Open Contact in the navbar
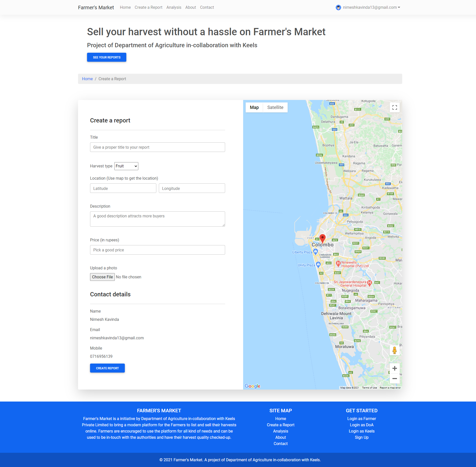 click(x=207, y=7)
